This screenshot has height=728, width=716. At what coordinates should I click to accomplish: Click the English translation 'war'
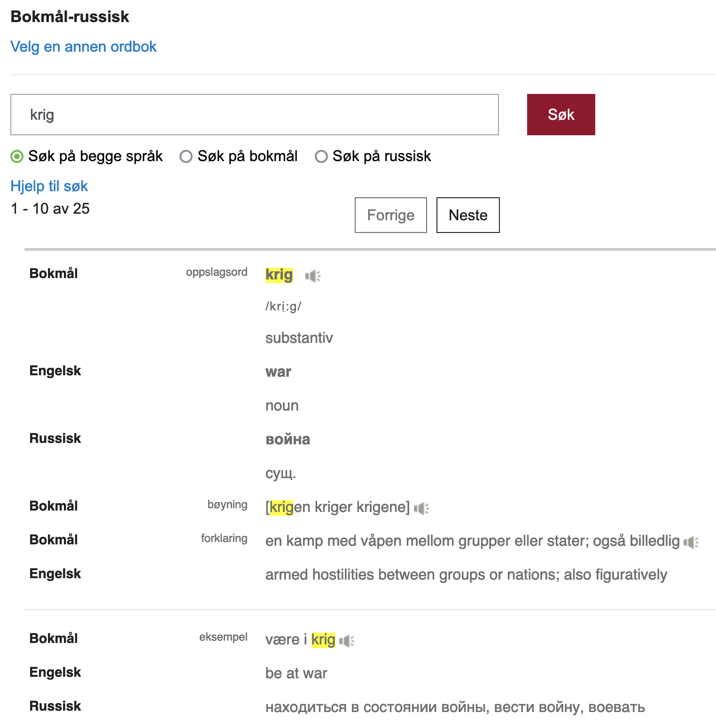tap(278, 372)
